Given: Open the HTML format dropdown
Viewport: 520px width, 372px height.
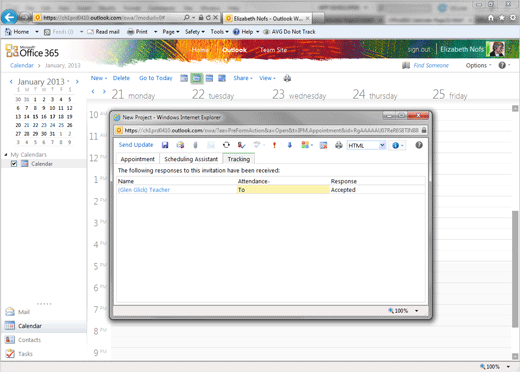Looking at the screenshot, I should click(366, 145).
